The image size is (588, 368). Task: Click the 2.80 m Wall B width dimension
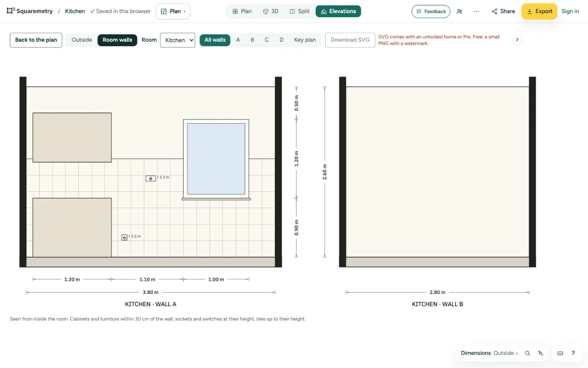438,292
